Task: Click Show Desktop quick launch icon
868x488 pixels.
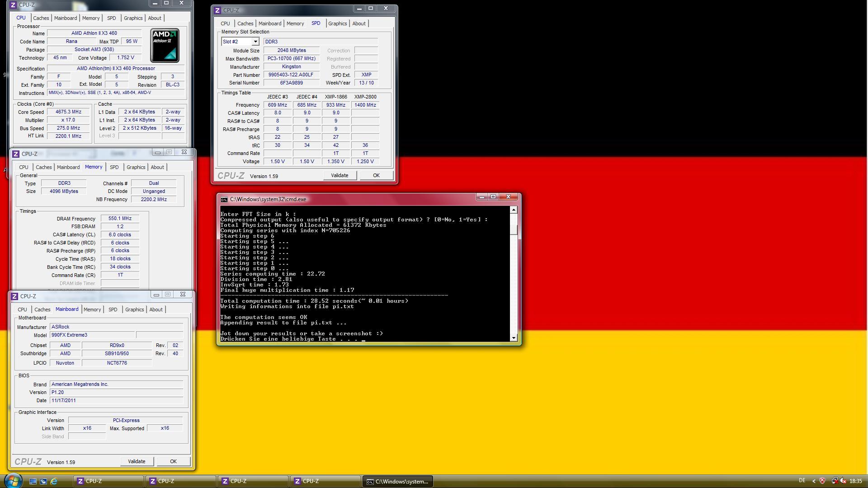Action: (x=33, y=481)
